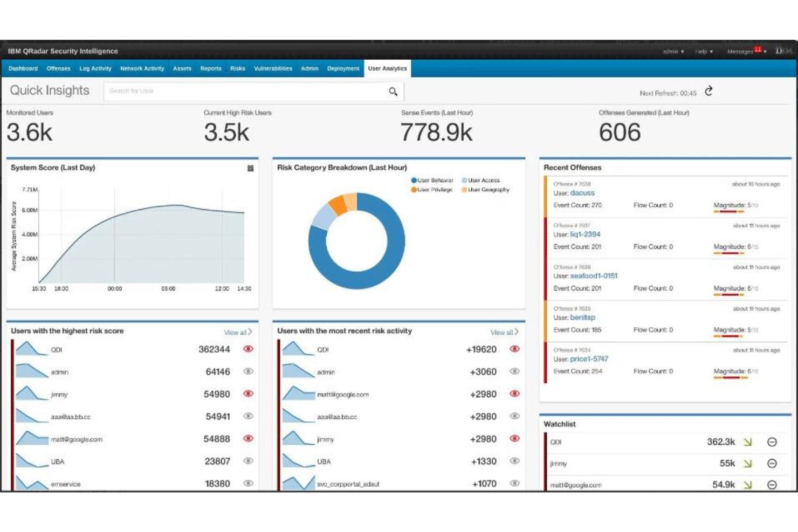
Task: Switch to the Offenses tab
Action: 58,68
